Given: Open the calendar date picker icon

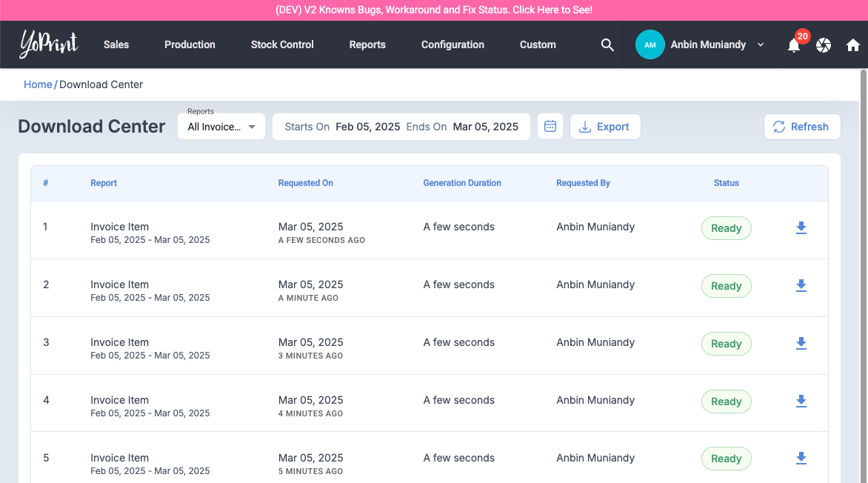Looking at the screenshot, I should point(550,127).
